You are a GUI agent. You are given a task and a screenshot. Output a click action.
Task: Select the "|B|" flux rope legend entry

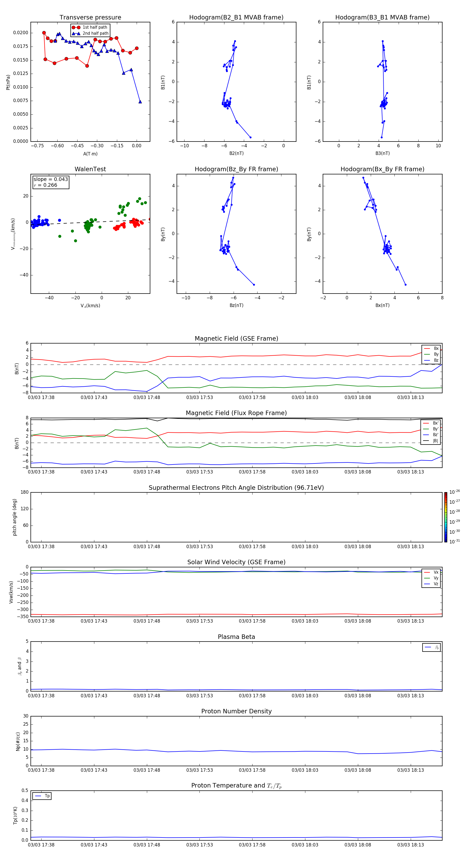click(x=431, y=441)
